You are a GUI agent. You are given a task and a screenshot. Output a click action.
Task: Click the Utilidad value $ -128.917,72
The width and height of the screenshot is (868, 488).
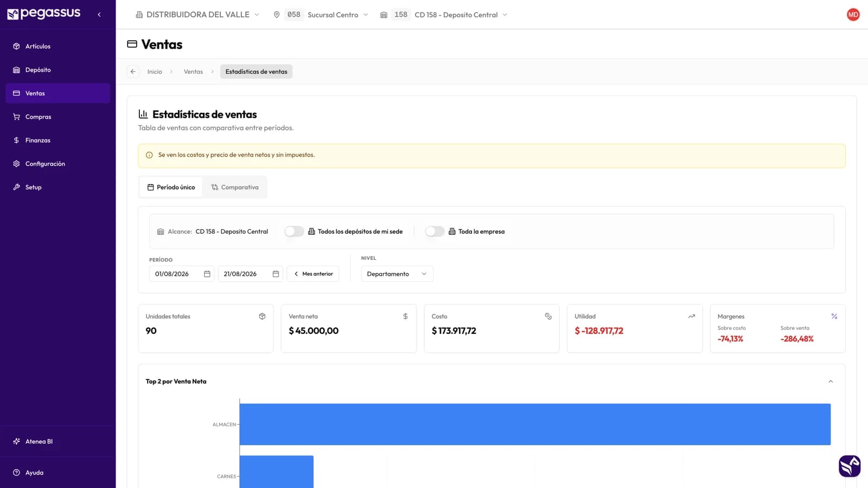tap(599, 331)
